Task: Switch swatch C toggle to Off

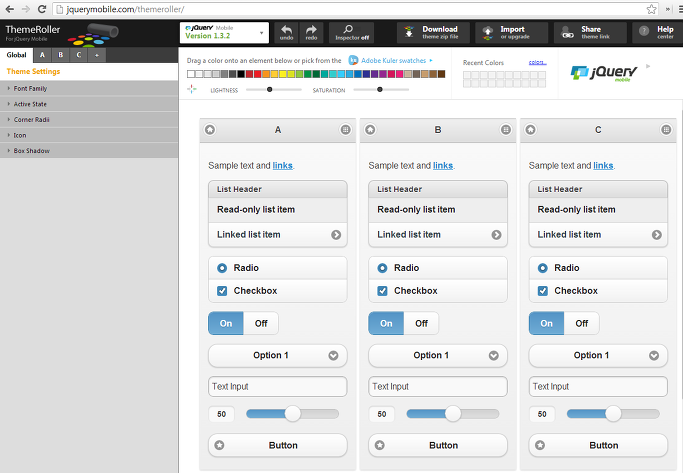Action: point(582,323)
